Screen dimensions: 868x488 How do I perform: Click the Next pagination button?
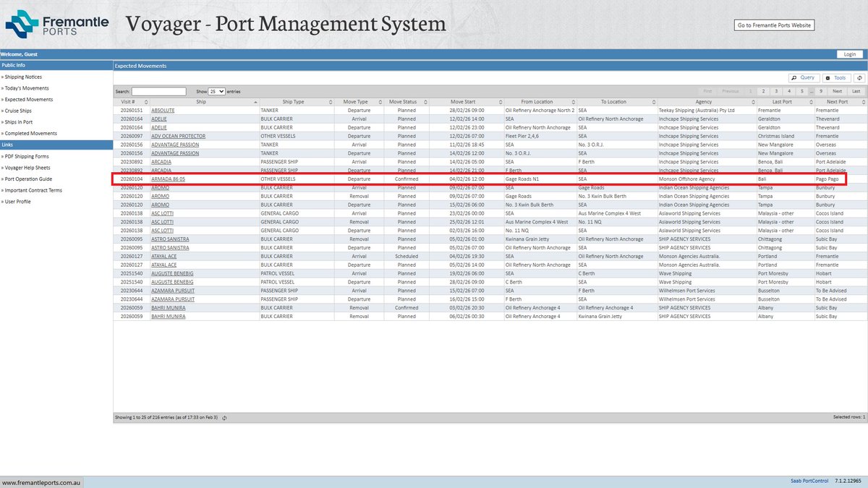point(837,92)
